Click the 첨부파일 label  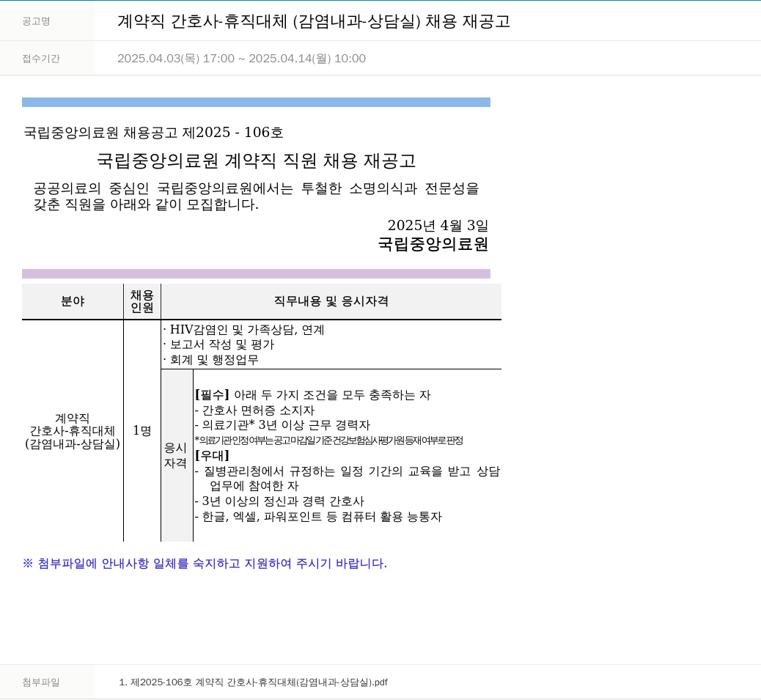coord(41,682)
